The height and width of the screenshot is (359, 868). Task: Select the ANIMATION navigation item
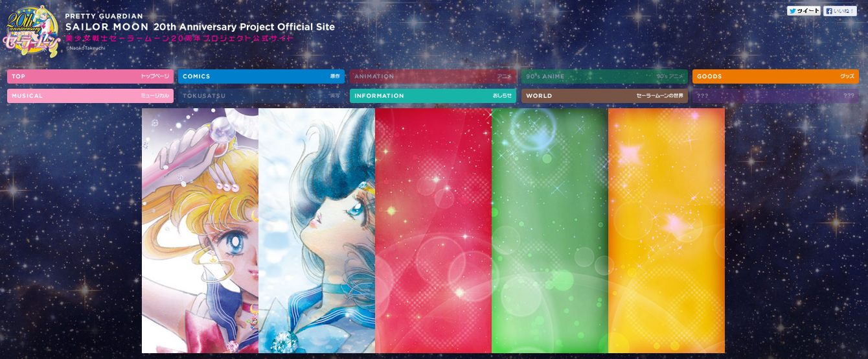(433, 76)
